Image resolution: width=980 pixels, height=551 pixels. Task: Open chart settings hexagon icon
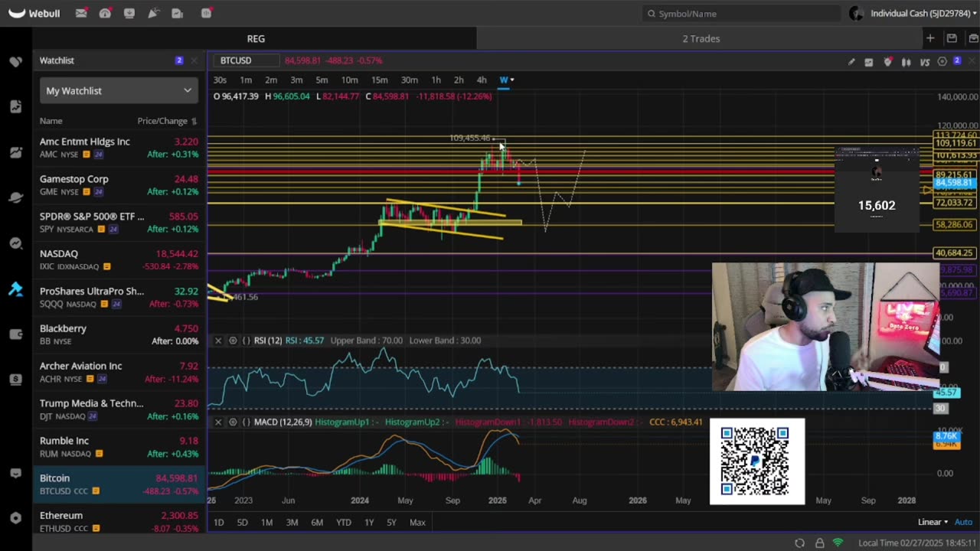[x=942, y=61]
